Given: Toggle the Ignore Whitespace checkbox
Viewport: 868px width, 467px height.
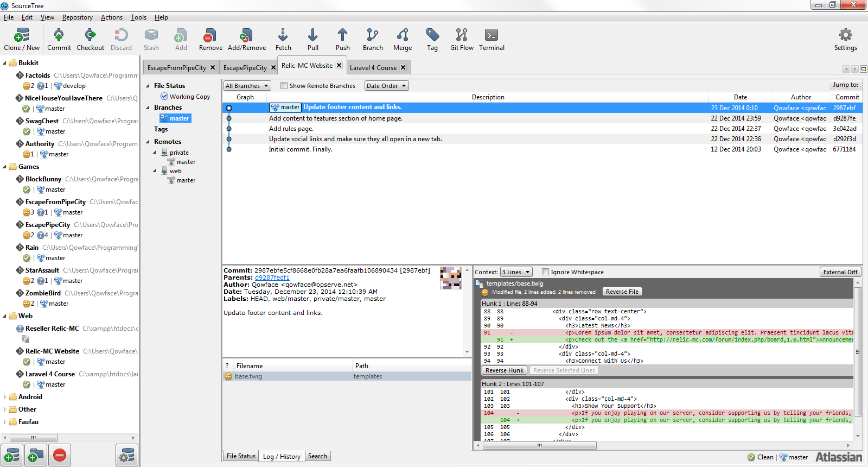Looking at the screenshot, I should point(545,272).
